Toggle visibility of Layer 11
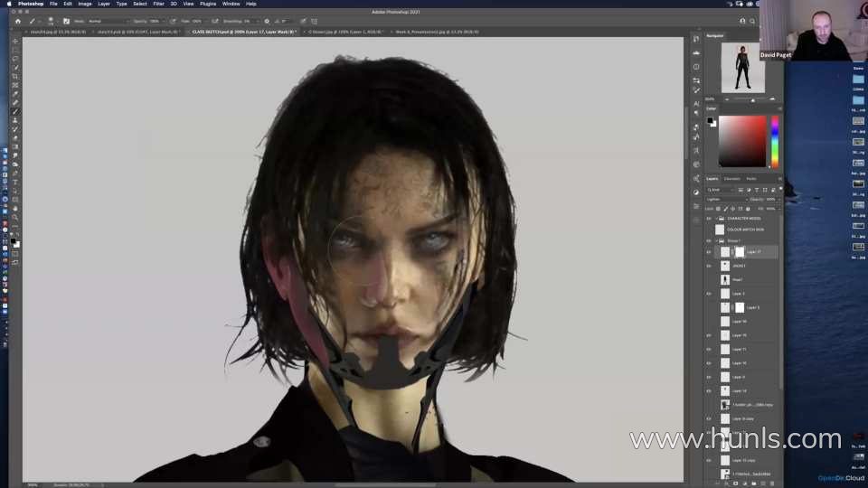Viewport: 868px width, 488px height. [709, 349]
